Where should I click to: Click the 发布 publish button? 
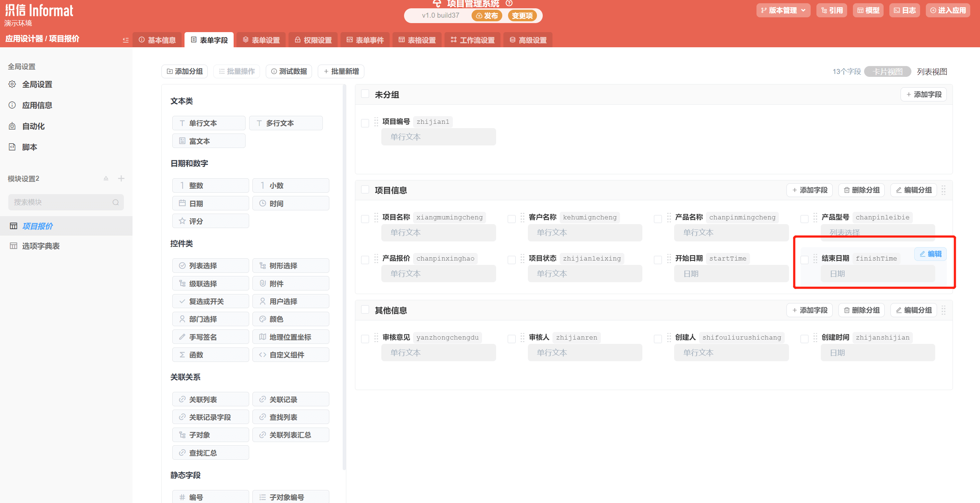[x=487, y=16]
